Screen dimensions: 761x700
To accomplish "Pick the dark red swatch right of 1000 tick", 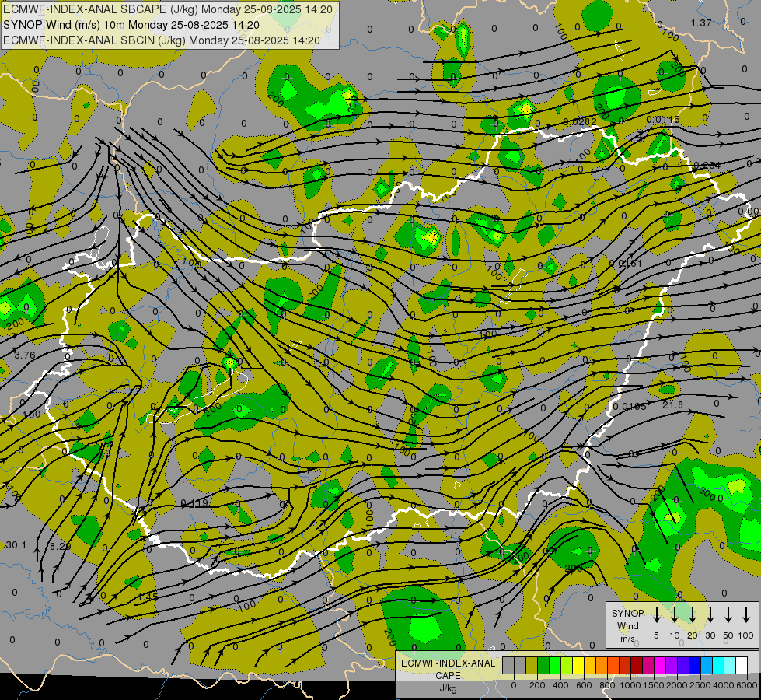I will pyautogui.click(x=637, y=666).
